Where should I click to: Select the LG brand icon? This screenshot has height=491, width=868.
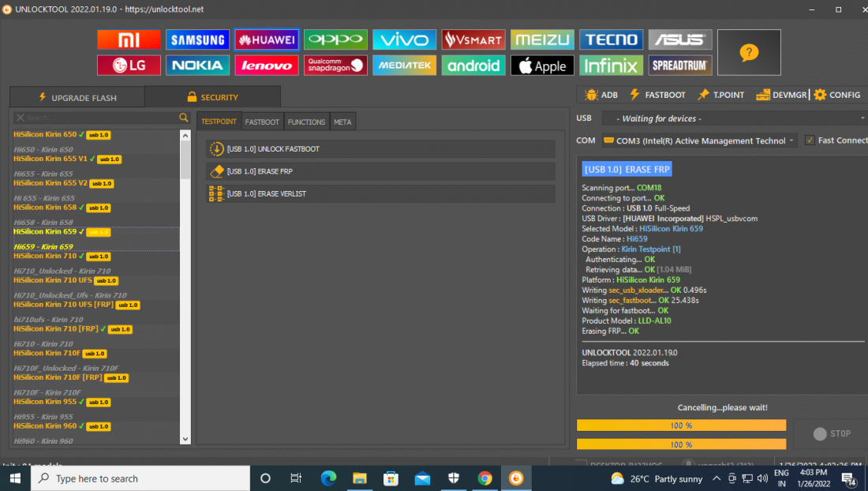click(129, 66)
